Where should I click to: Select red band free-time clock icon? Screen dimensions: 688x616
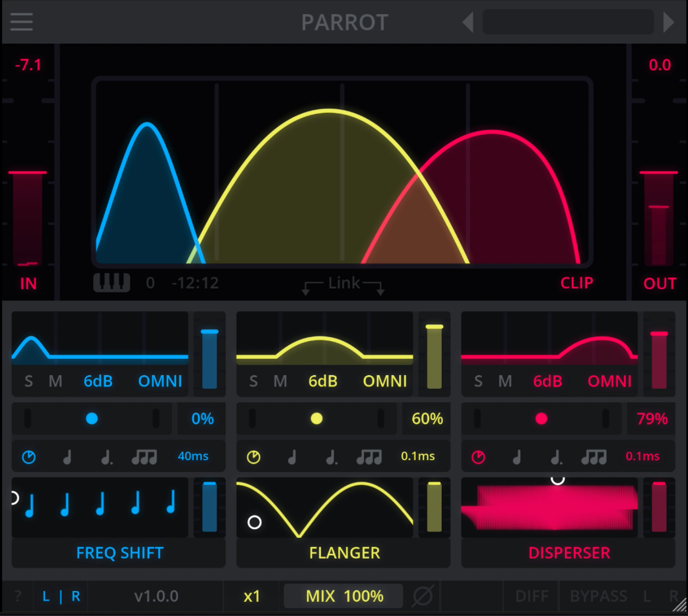click(x=478, y=457)
